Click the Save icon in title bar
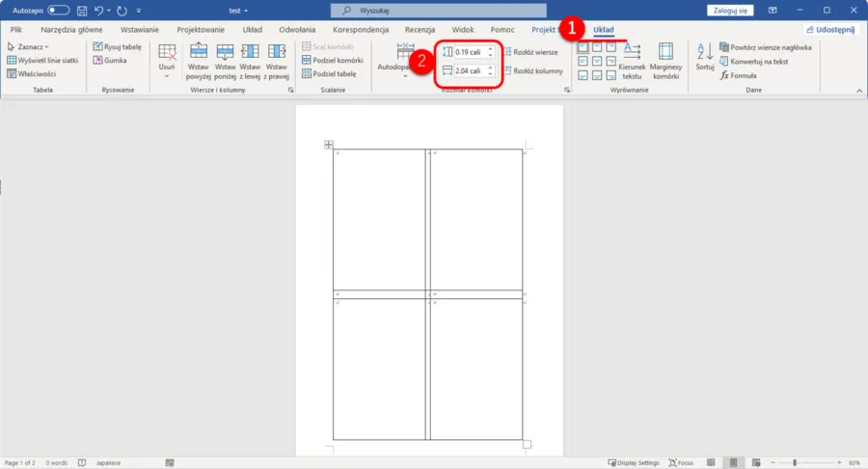868x469 pixels. point(82,10)
